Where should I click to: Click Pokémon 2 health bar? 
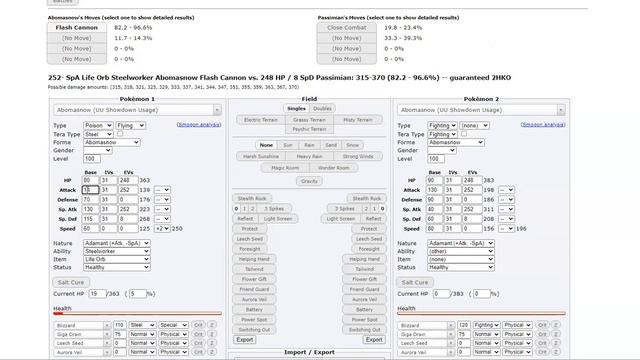coord(482,313)
